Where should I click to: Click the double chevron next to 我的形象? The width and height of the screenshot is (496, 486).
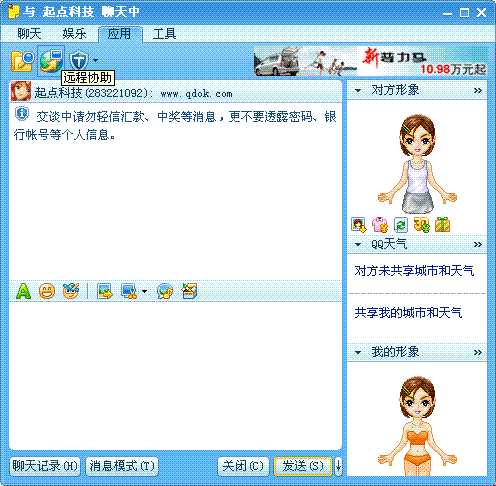click(478, 352)
